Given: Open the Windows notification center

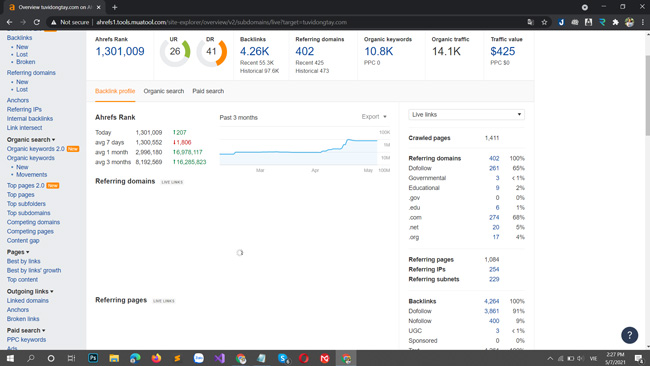Looking at the screenshot, I should click(x=639, y=358).
